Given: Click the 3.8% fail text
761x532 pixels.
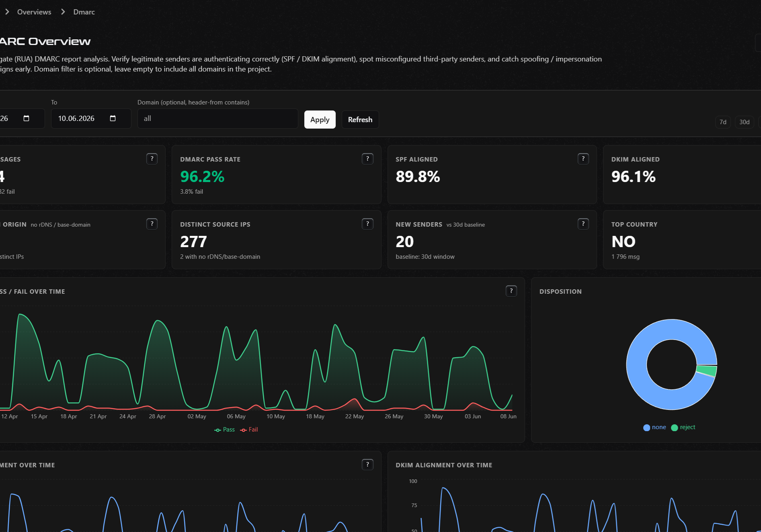Looking at the screenshot, I should (191, 192).
